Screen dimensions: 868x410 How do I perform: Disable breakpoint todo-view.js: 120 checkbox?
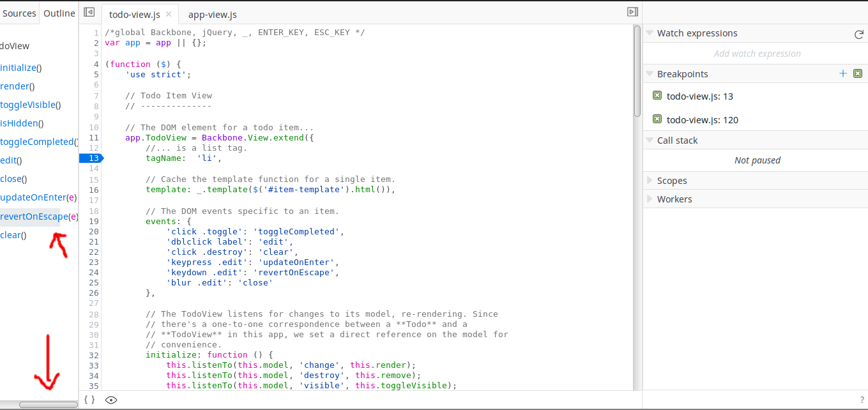point(657,118)
